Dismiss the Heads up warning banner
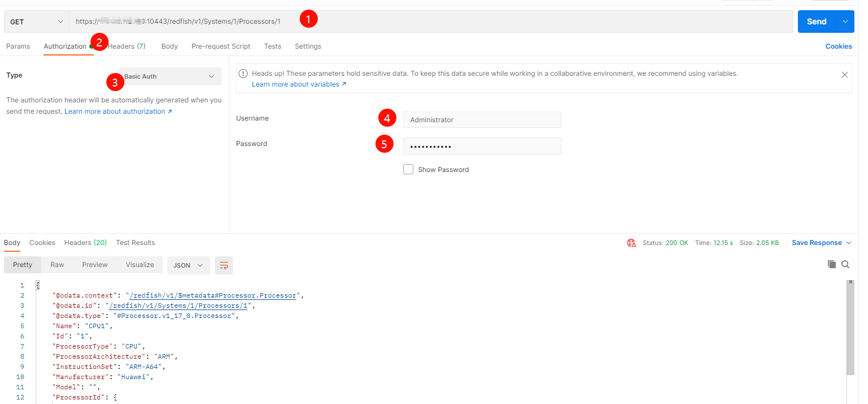Image resolution: width=868 pixels, height=404 pixels. point(844,75)
